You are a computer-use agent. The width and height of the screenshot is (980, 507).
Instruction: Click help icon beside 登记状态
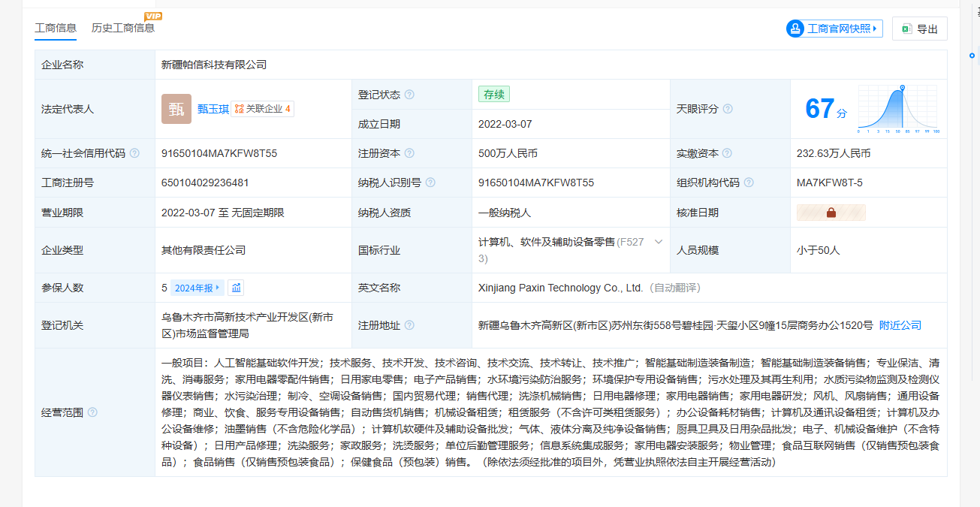click(x=409, y=95)
